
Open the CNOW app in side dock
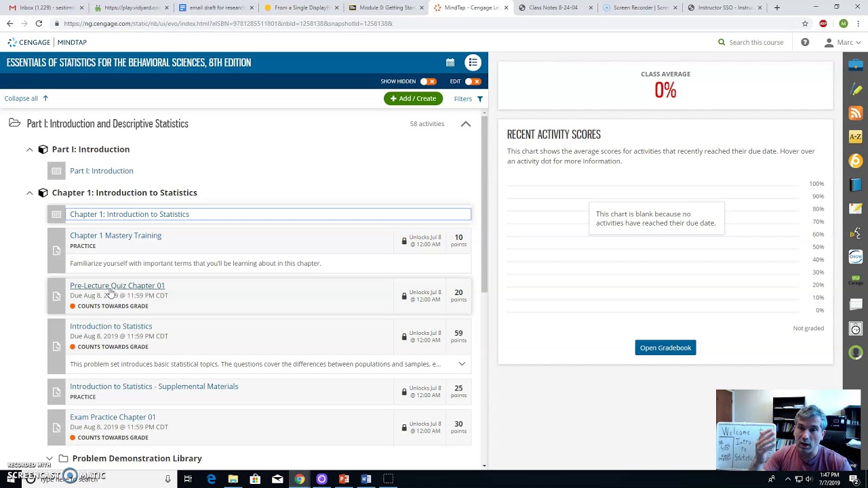pos(856,257)
